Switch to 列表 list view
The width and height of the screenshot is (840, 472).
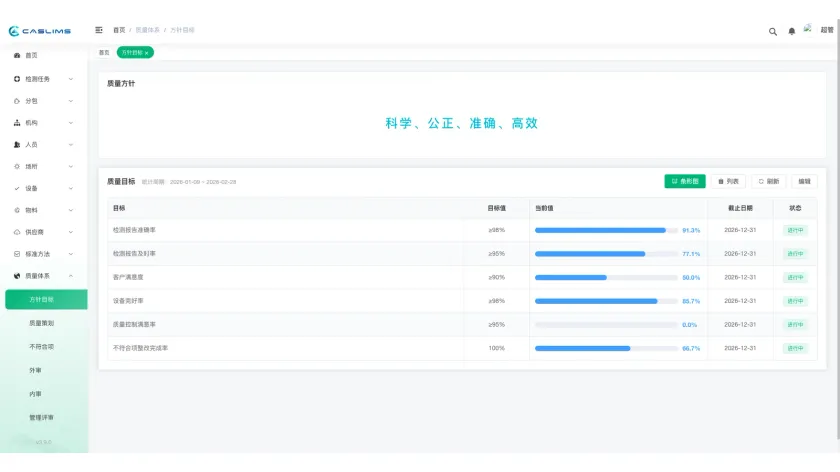[728, 181]
